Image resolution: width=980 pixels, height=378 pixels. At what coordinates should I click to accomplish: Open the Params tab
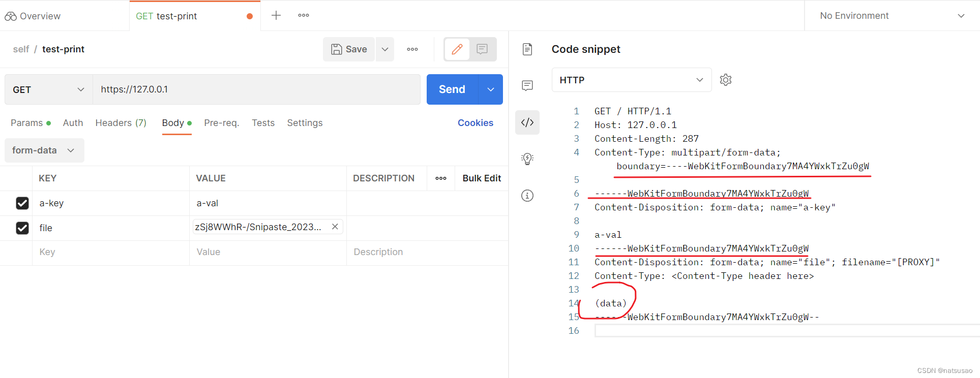point(31,123)
